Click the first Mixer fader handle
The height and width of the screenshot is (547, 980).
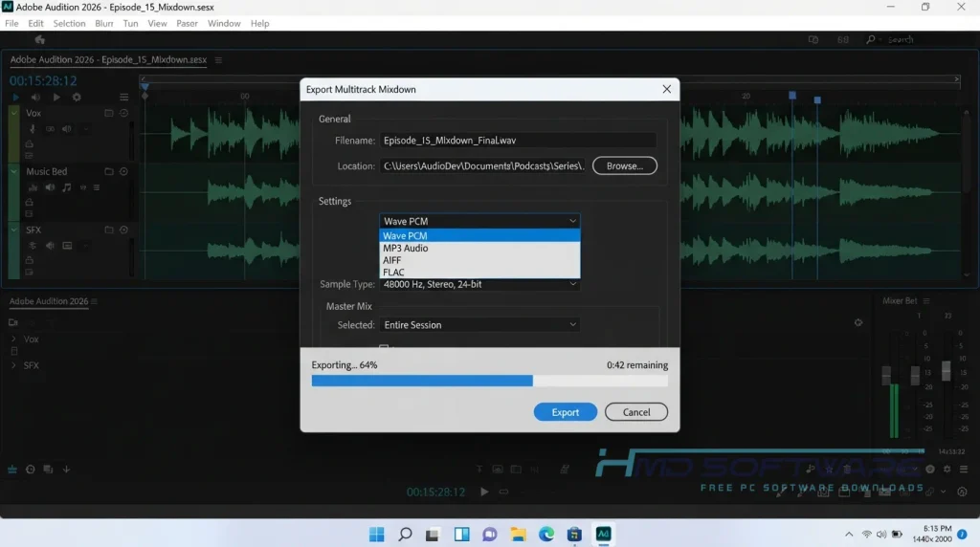[x=886, y=375]
